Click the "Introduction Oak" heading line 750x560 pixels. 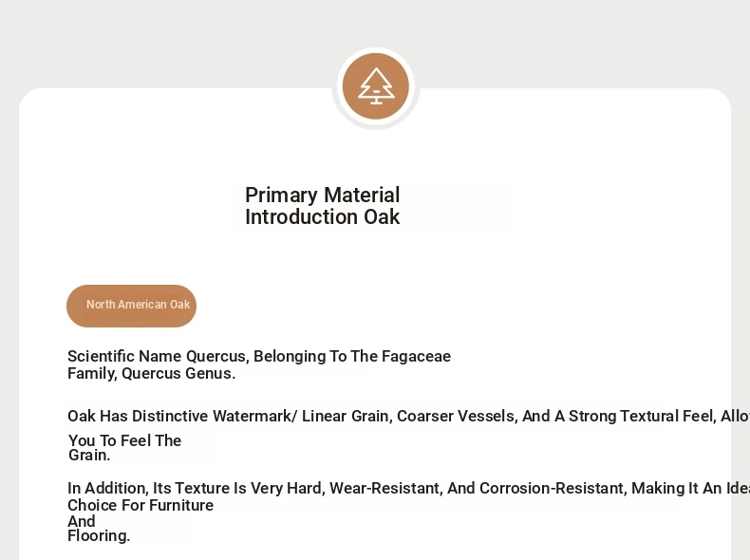[x=322, y=217]
